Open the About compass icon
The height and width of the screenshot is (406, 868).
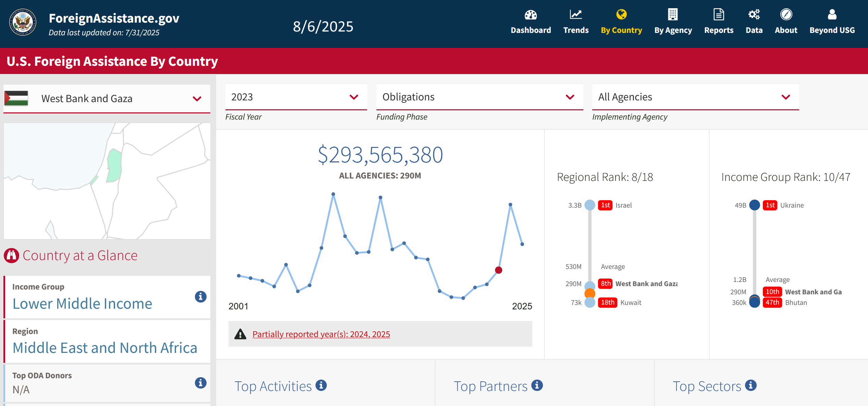point(786,14)
